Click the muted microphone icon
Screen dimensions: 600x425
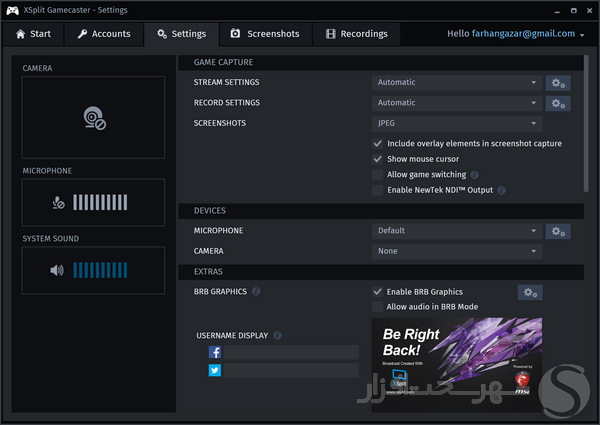click(59, 202)
